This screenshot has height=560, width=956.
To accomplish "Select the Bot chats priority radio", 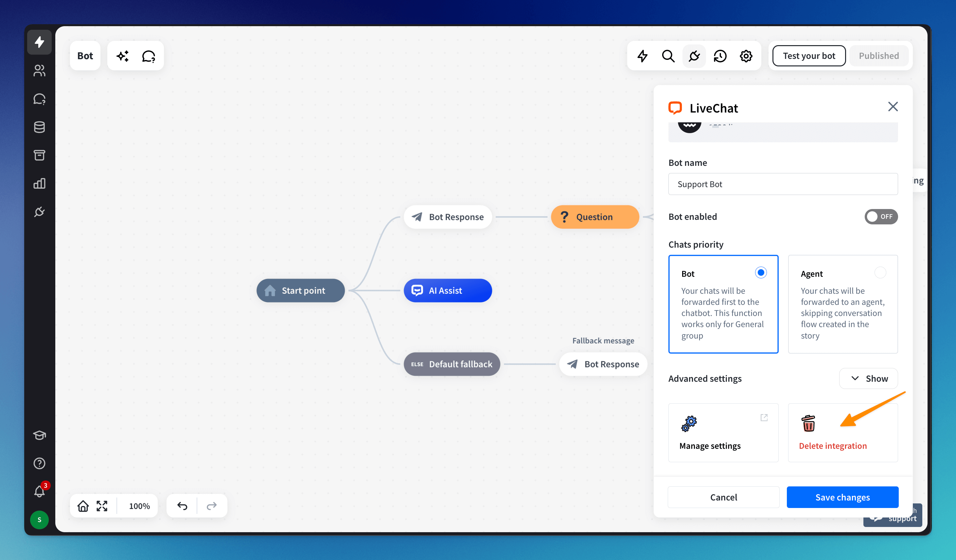I will click(x=761, y=272).
